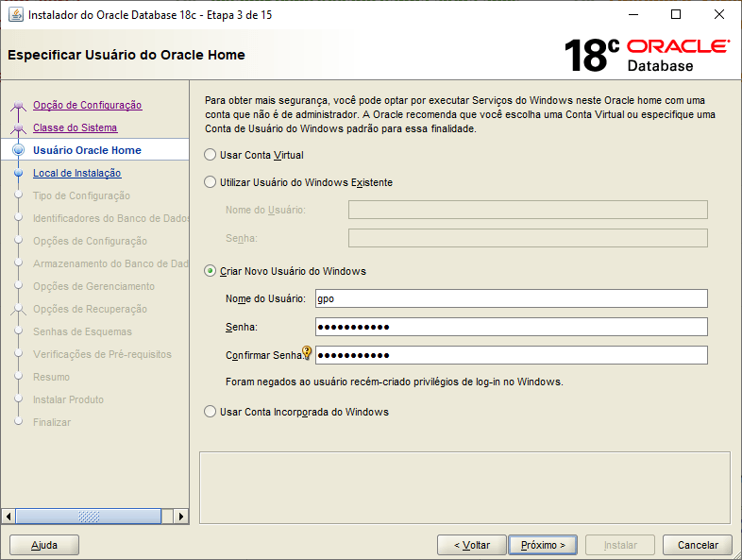Screen dimensions: 742x560
Task: Focus the Confirmar Senha password field
Action: (511, 355)
